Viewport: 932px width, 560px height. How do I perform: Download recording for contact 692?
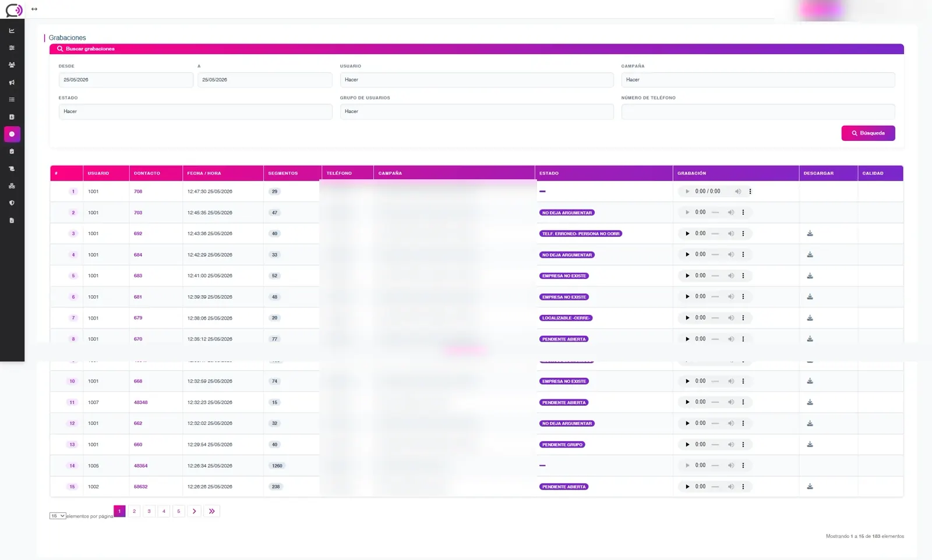tap(810, 233)
